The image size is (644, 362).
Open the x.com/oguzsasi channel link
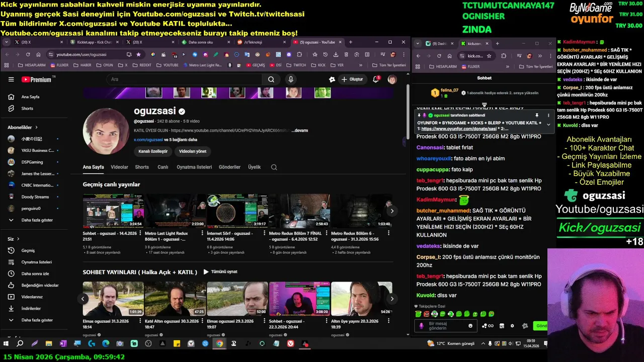coord(148,140)
